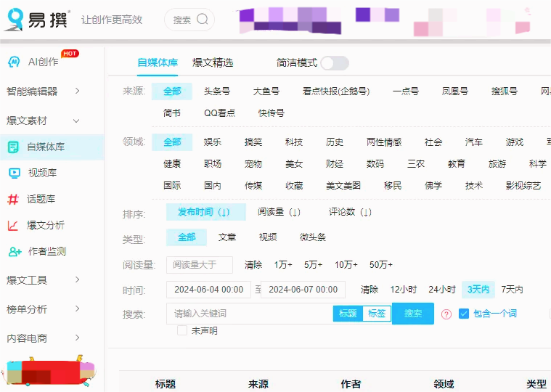Check the 未声明 checkbox
Screen dimensions: 551x392
tap(182, 330)
